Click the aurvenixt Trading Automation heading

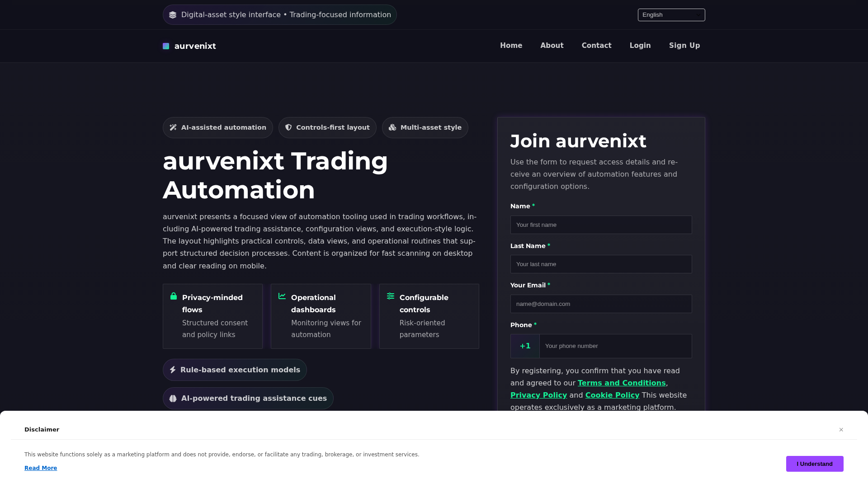click(x=275, y=175)
